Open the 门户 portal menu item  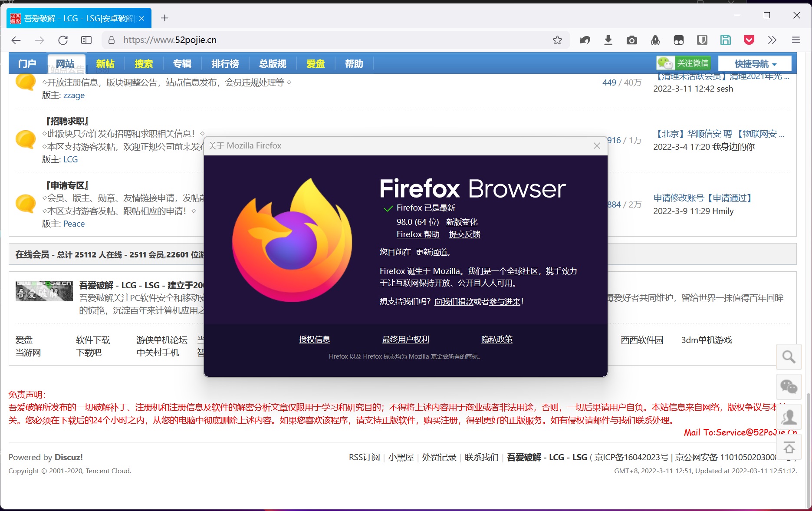pyautogui.click(x=27, y=64)
